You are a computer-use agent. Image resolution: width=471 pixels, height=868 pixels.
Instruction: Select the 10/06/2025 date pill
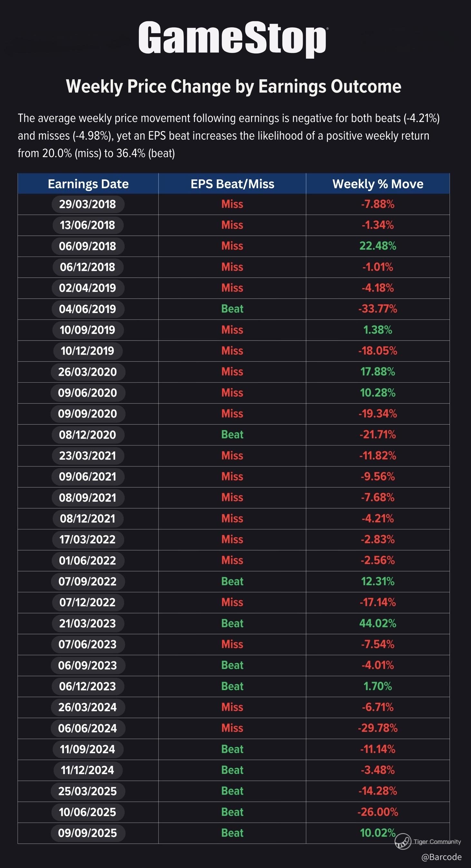(88, 812)
